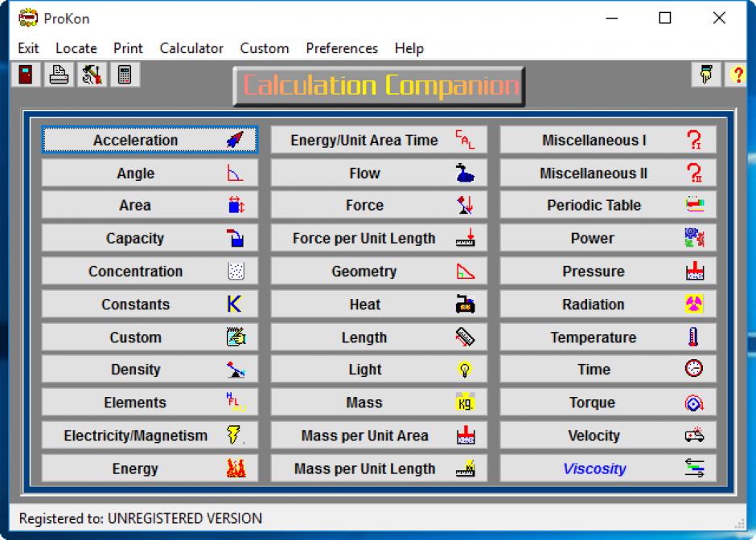Open the Calculator menu
Viewport: 756px width, 540px height.
point(191,48)
